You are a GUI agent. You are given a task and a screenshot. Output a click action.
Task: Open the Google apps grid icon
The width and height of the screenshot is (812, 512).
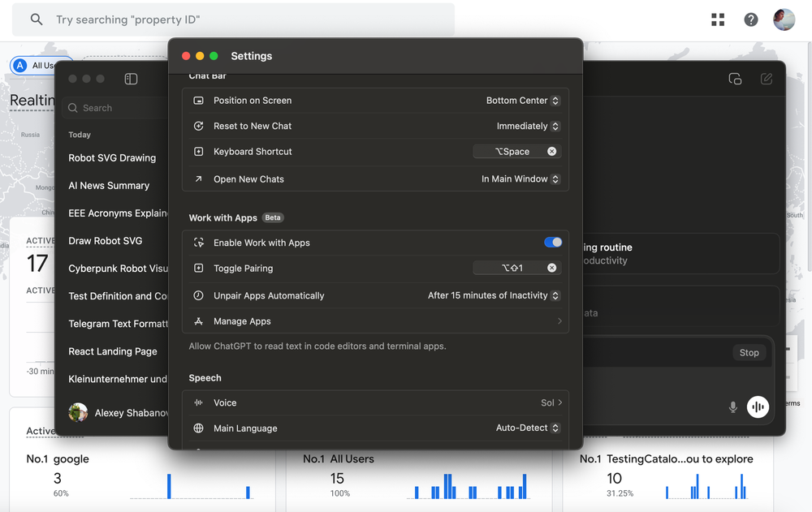tap(718, 19)
